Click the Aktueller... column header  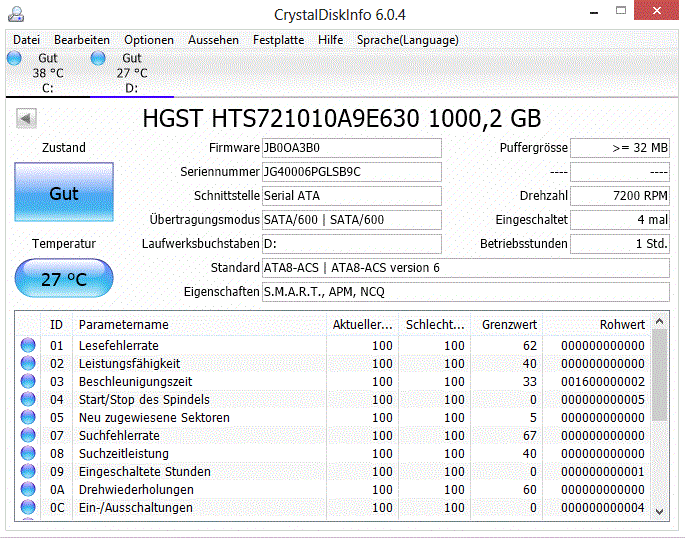pyautogui.click(x=363, y=324)
